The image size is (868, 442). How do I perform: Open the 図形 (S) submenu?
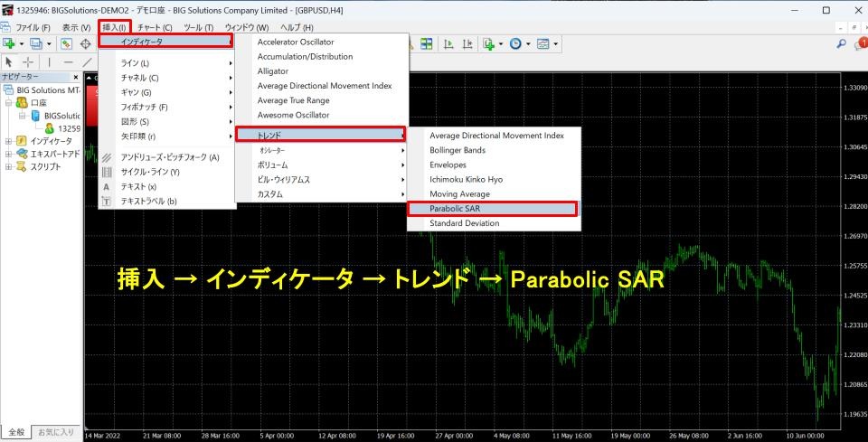(167, 122)
